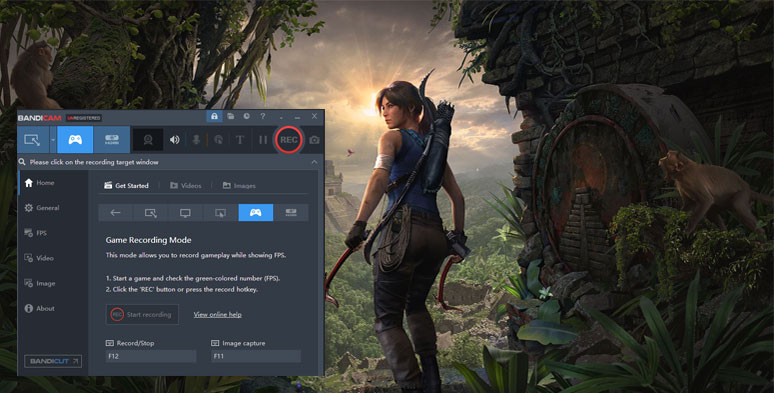Open the FPS sidebar section
The image size is (774, 393).
[x=36, y=233]
